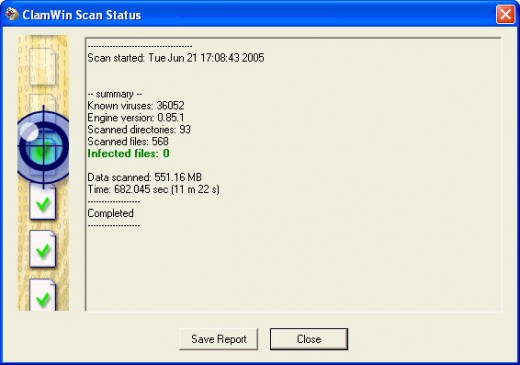This screenshot has width=520, height=365.
Task: Click the green center of the scanning target
Action: 42,151
